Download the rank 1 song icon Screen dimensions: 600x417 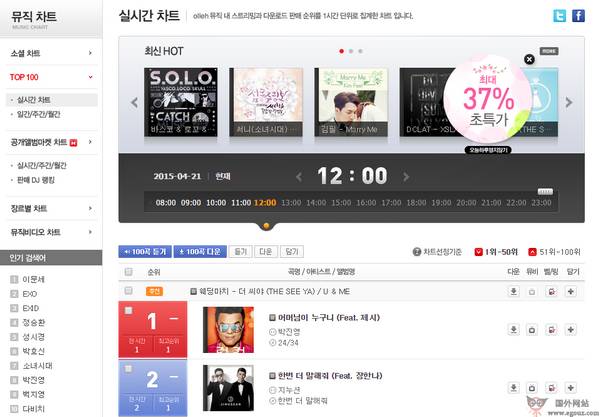[x=514, y=329]
